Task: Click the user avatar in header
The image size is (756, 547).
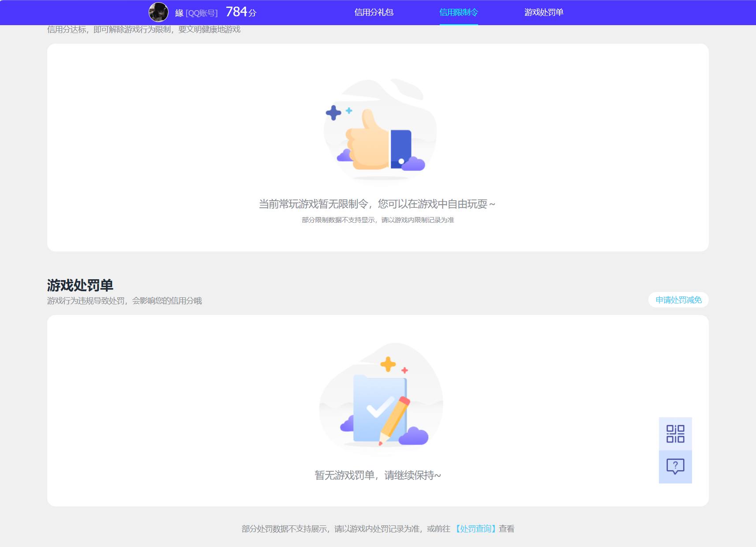Action: click(x=159, y=12)
